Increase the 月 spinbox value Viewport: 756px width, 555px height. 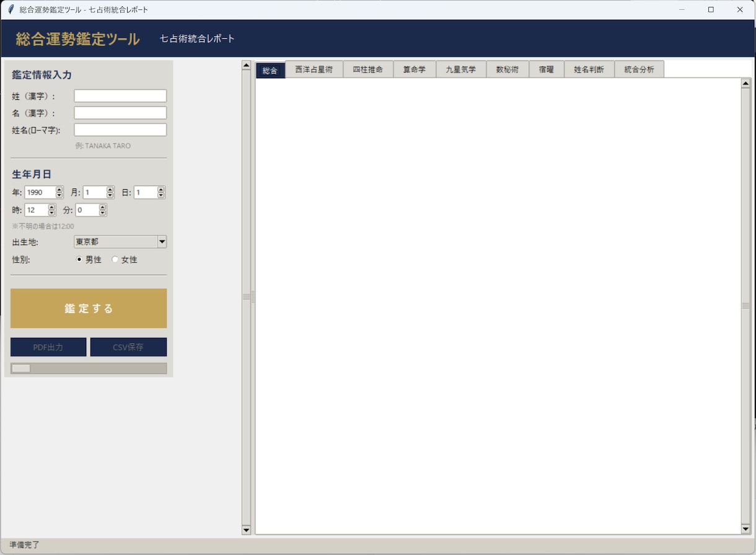pyautogui.click(x=110, y=190)
